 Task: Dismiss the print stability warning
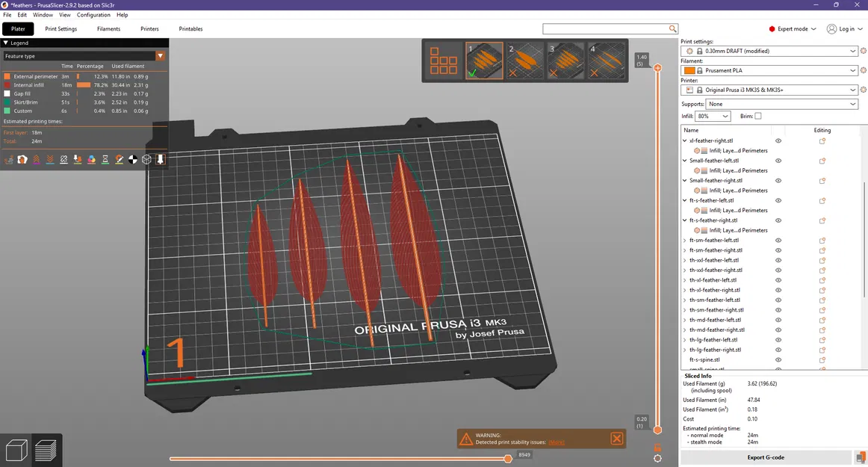click(x=617, y=439)
